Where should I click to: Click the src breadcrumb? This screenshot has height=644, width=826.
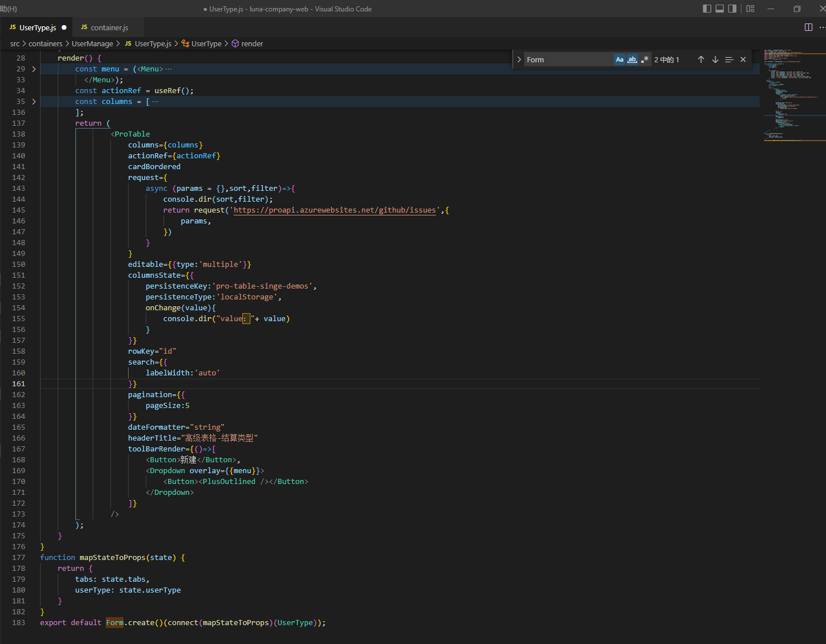point(15,43)
